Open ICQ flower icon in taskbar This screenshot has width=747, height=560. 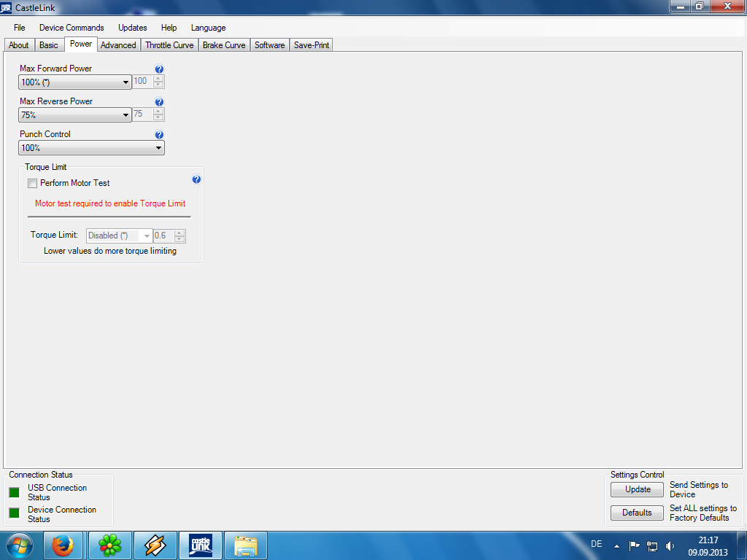(x=109, y=545)
